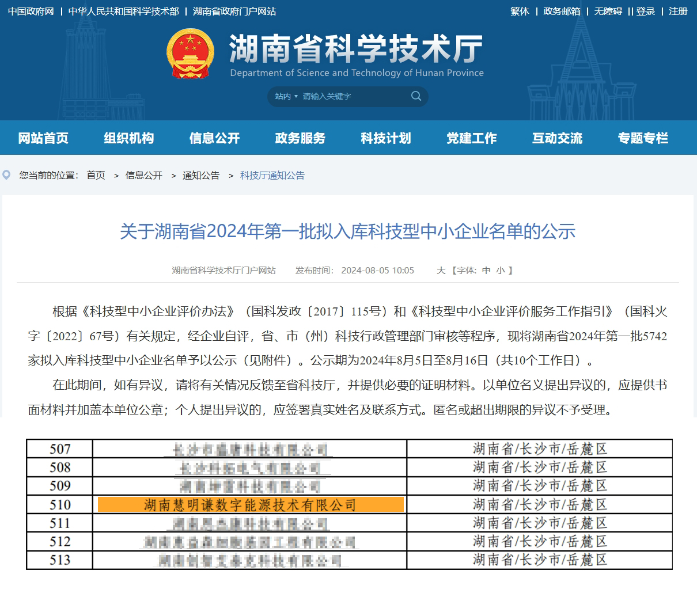
Task: Open the 信息公开 nav menu
Action: click(x=214, y=138)
